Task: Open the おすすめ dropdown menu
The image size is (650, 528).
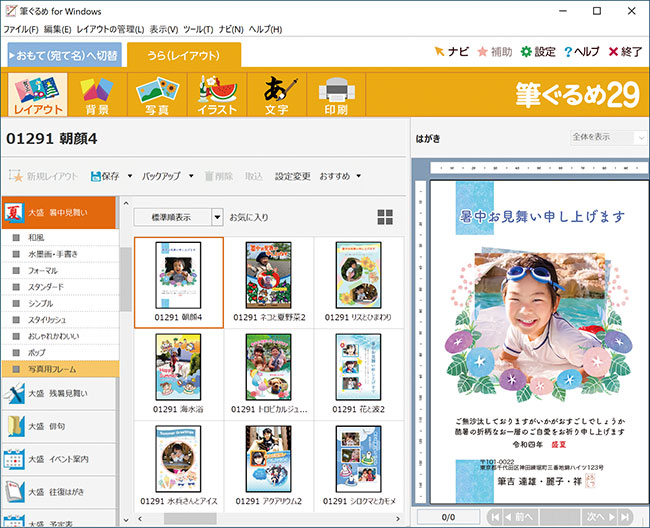Action: click(x=340, y=176)
